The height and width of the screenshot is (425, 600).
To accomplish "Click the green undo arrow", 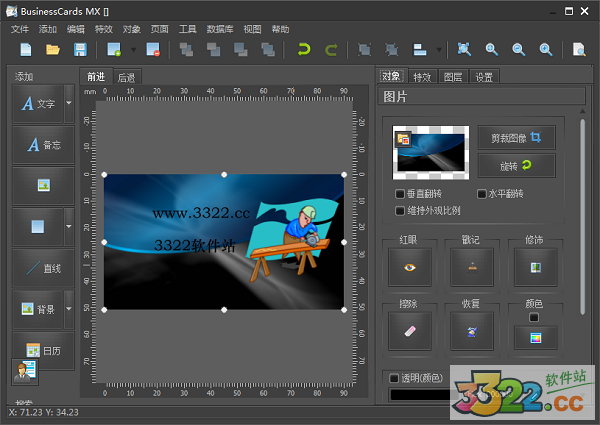I will [304, 50].
